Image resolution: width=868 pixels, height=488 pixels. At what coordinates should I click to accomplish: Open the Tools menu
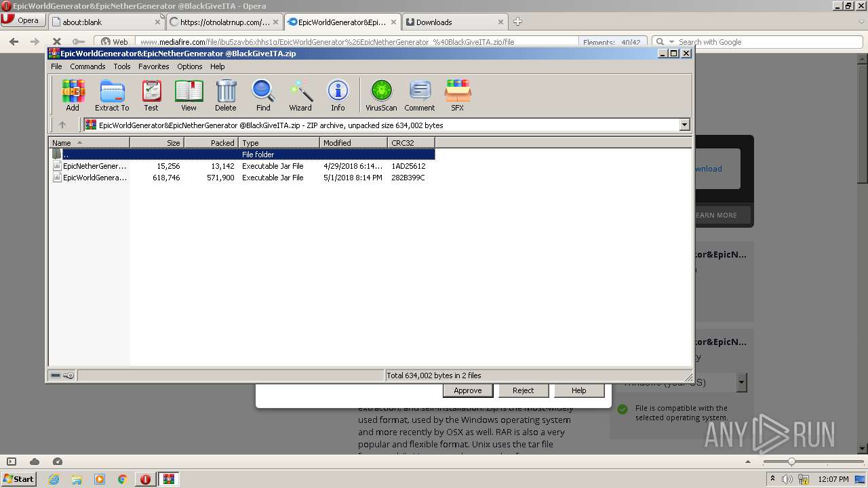click(x=122, y=66)
